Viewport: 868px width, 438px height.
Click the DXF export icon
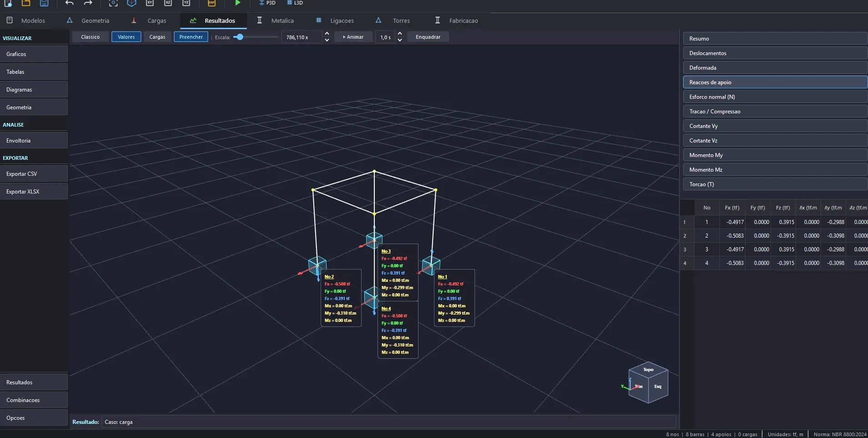[212, 3]
